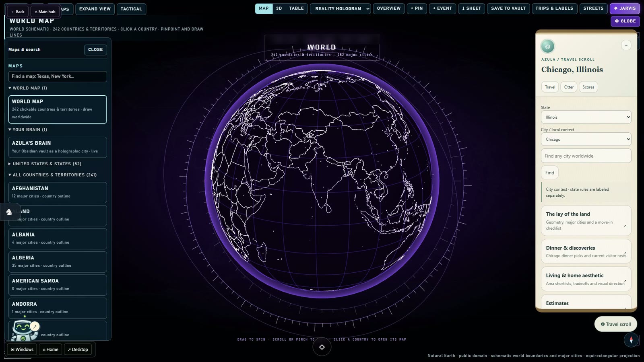Toggle Streets layer

pyautogui.click(x=593, y=8)
